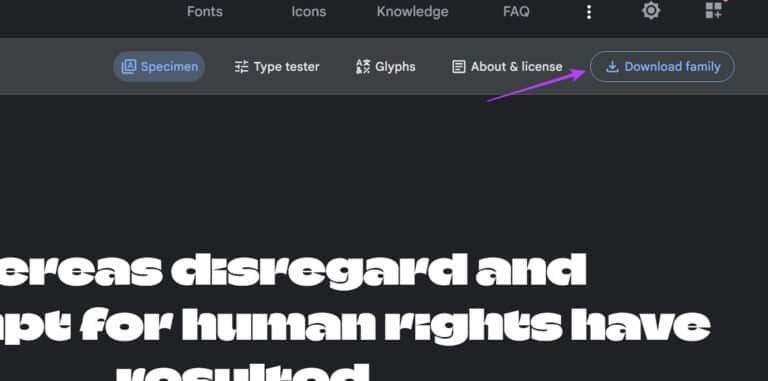Visit the FAQ page

pos(516,11)
